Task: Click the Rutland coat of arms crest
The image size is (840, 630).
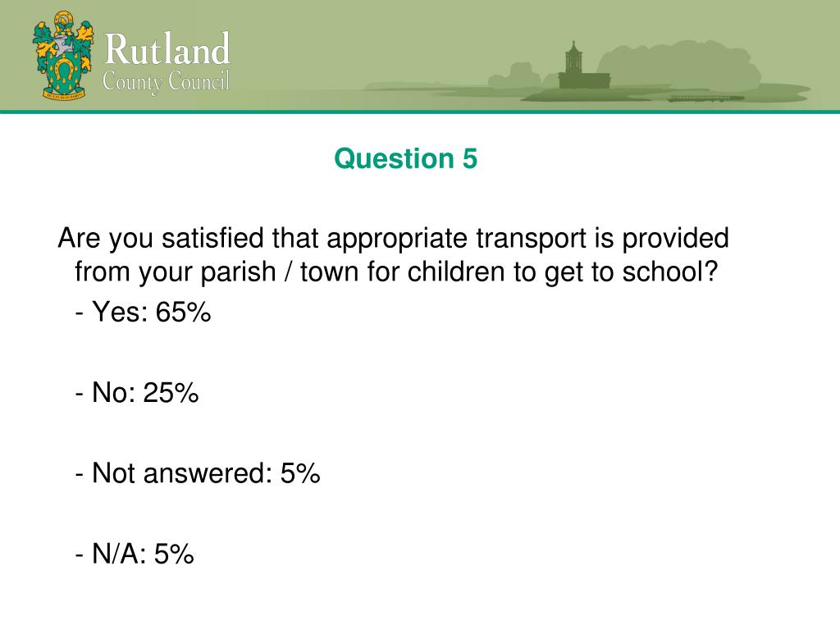Action: (x=64, y=55)
